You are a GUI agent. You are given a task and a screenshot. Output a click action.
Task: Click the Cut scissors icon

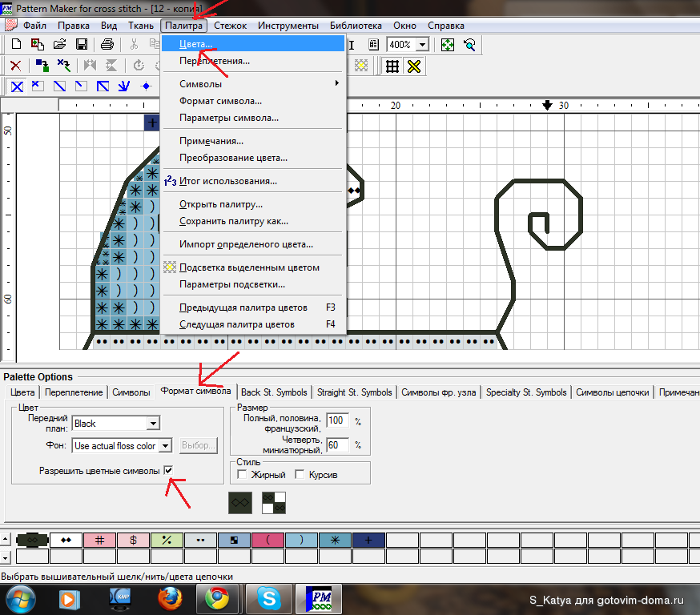click(x=134, y=44)
